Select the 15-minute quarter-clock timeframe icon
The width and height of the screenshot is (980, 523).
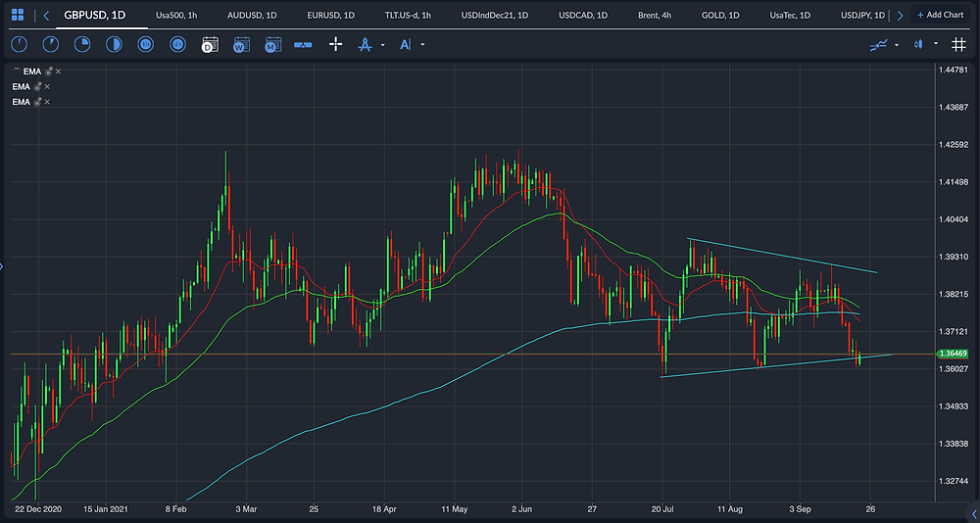82,44
